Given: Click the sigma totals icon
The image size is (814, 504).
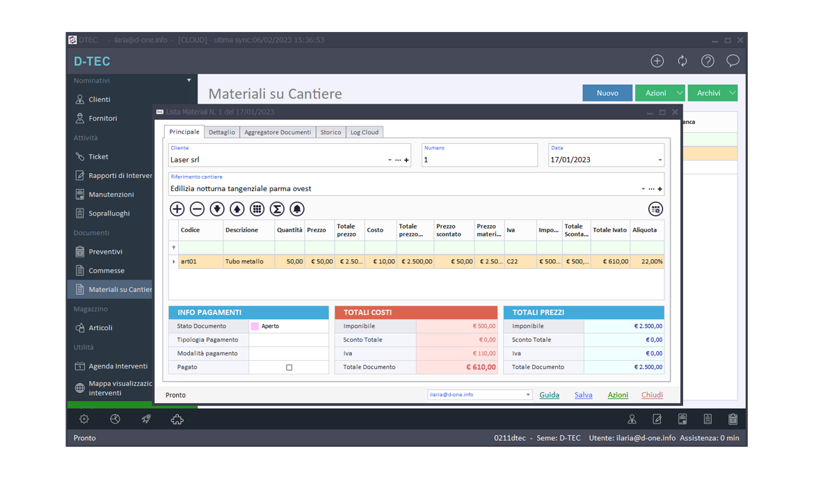Looking at the screenshot, I should 277,209.
